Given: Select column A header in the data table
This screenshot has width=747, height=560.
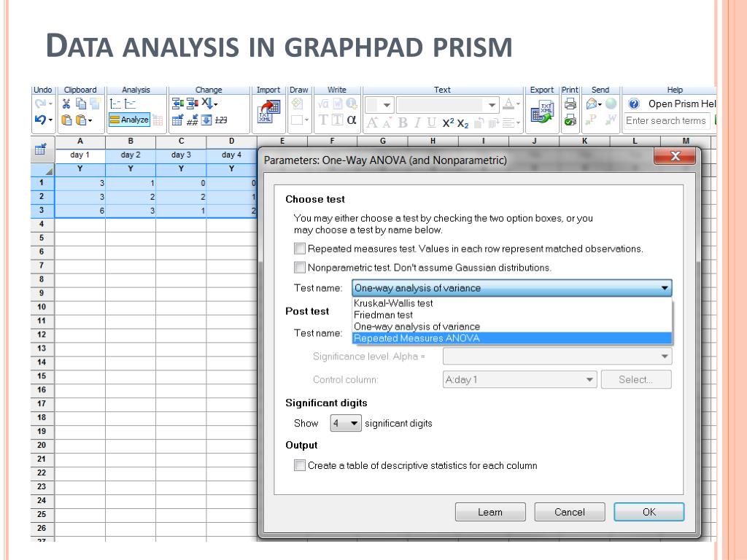Looking at the screenshot, I should 80,141.
